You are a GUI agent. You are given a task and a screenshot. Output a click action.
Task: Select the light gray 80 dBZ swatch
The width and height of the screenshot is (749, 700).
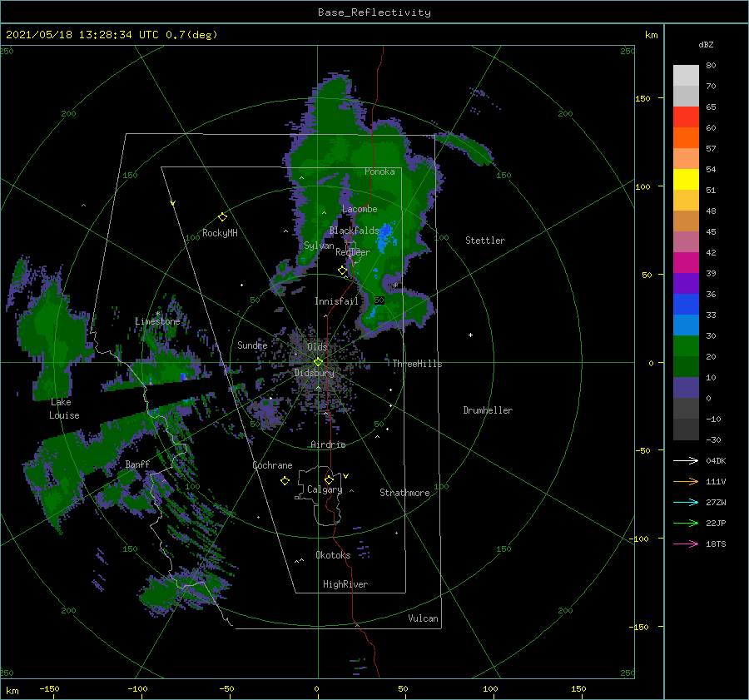[x=686, y=75]
